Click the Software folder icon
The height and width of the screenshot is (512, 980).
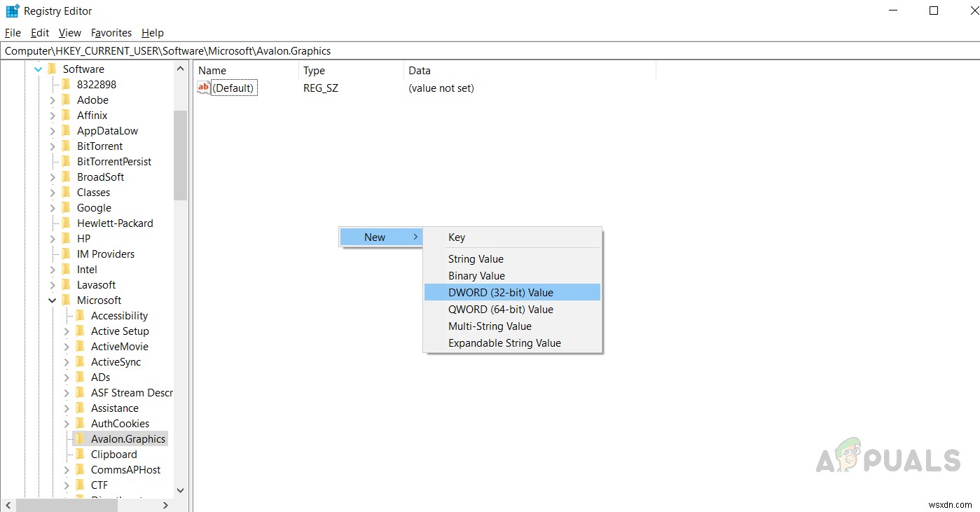[52, 69]
